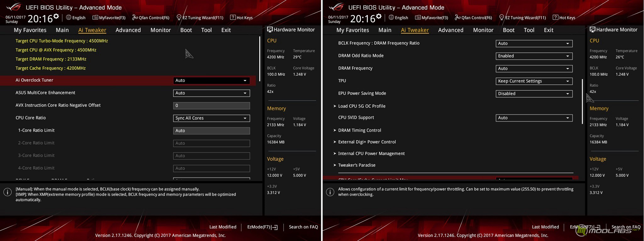Open Qfan Control(F6) in right window

[473, 18]
